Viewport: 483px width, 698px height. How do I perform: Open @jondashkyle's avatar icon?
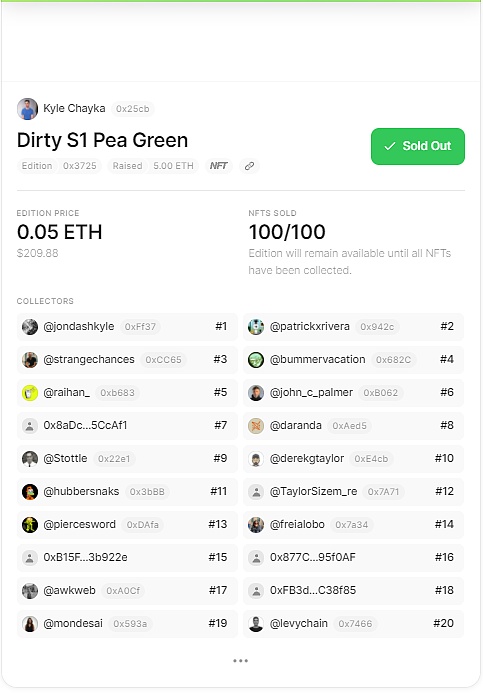(x=30, y=327)
